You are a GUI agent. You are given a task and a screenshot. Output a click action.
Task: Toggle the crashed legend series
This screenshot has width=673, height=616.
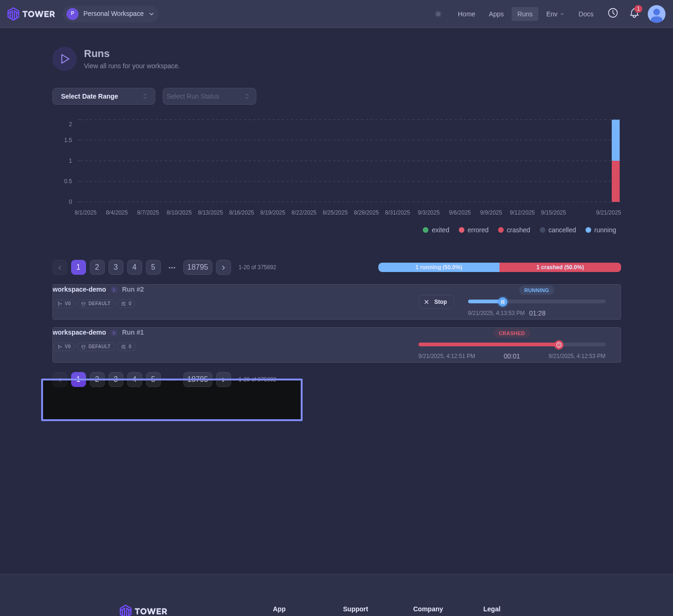[x=514, y=230]
